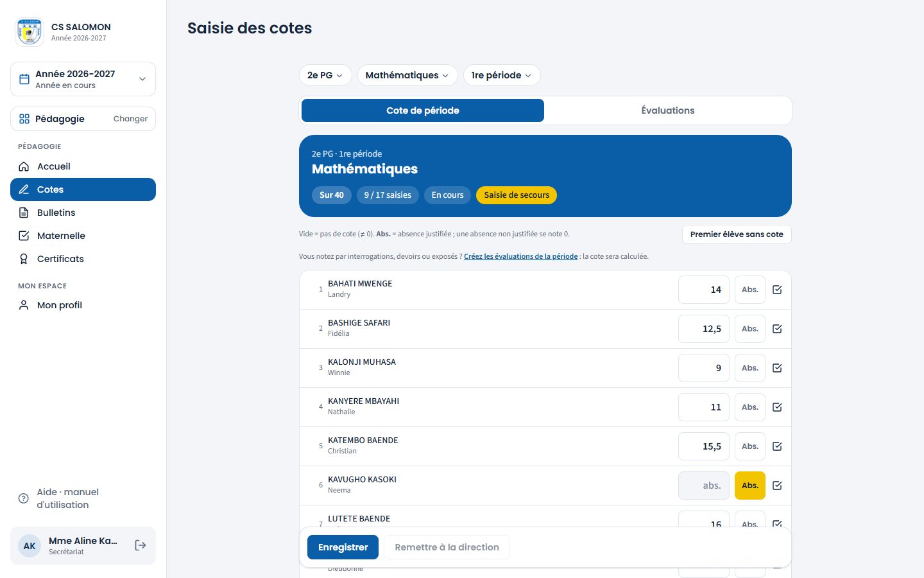Click the Cotes pencil icon

tap(24, 189)
